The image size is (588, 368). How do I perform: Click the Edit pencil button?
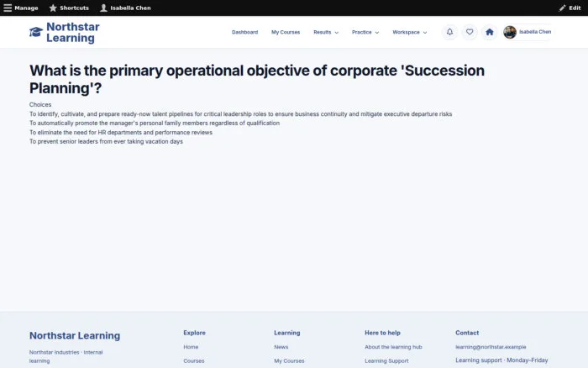click(x=570, y=8)
